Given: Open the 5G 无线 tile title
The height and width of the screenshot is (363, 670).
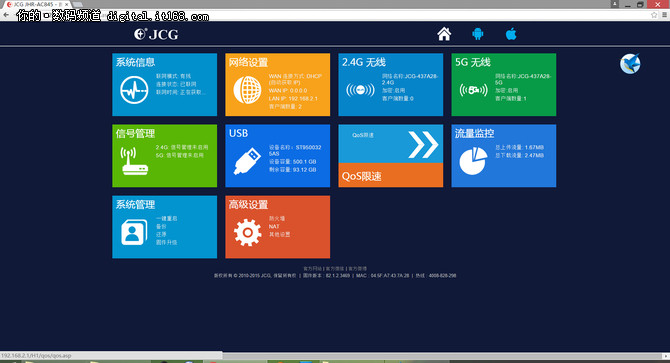Looking at the screenshot, I should [x=473, y=62].
